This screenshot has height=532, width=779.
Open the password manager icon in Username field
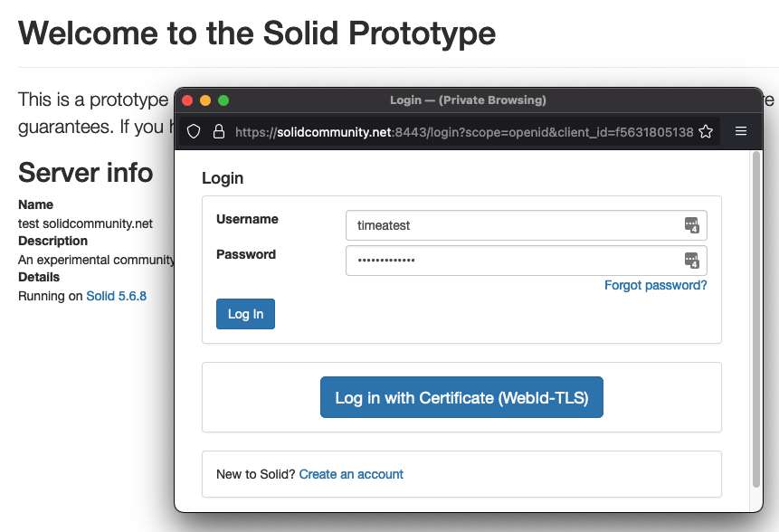692,225
